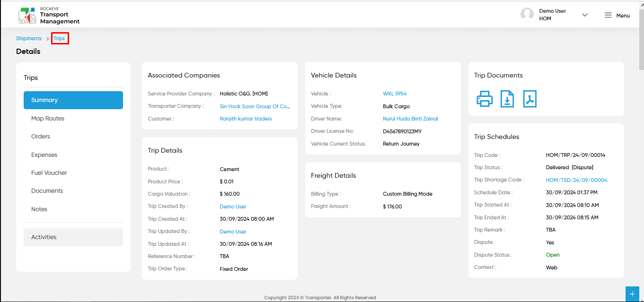Click the Rockeye Transport Management logo
Image resolution: width=644 pixels, height=302 pixels.
pos(49,15)
